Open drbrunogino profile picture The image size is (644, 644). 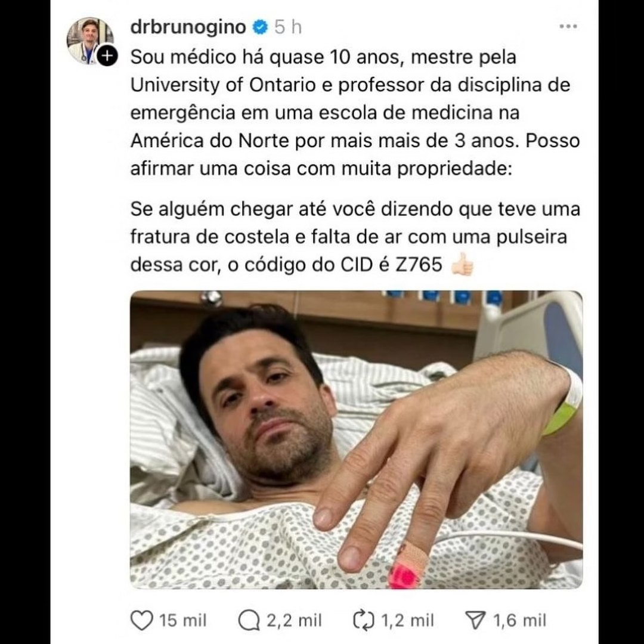tap(89, 41)
